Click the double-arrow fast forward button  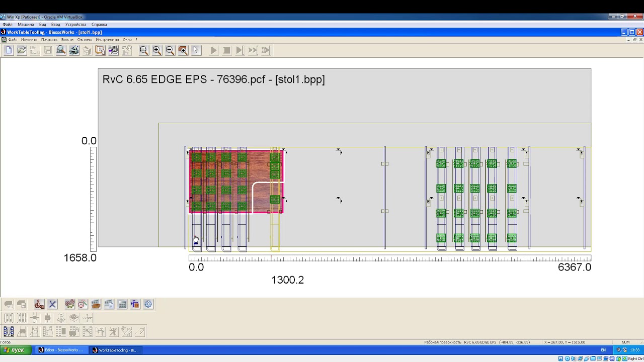253,50
